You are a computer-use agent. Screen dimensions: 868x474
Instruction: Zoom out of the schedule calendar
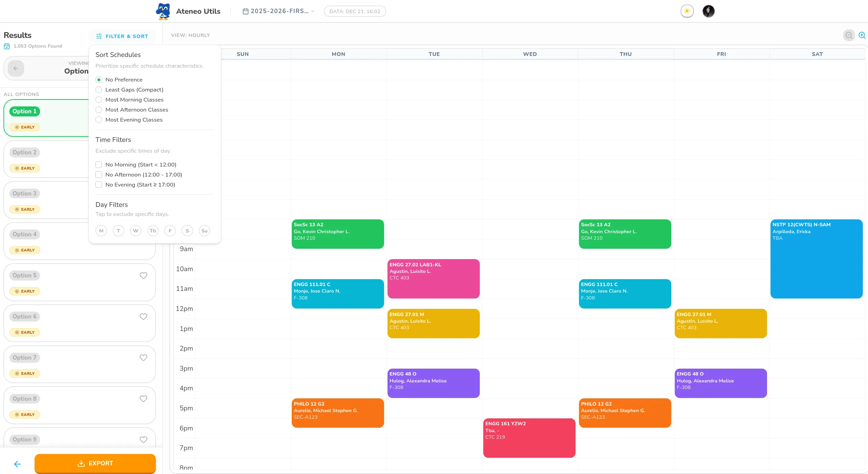[x=848, y=35]
